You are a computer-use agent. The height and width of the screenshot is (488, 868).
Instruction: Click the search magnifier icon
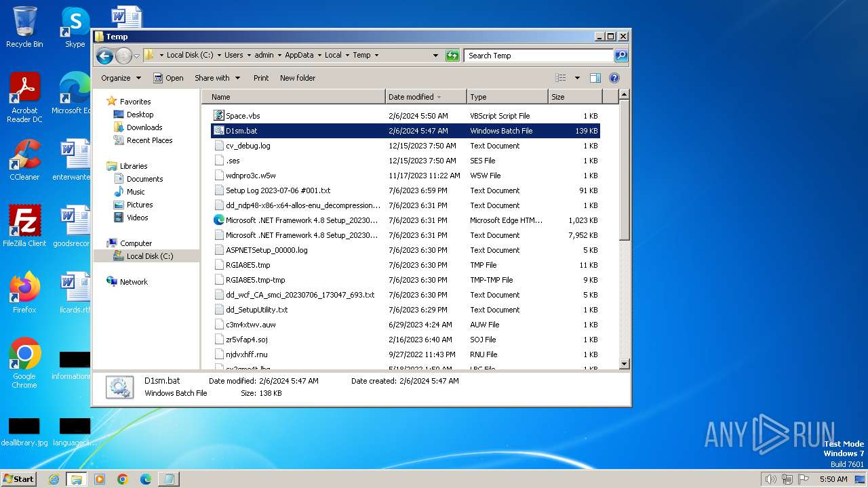tap(620, 56)
